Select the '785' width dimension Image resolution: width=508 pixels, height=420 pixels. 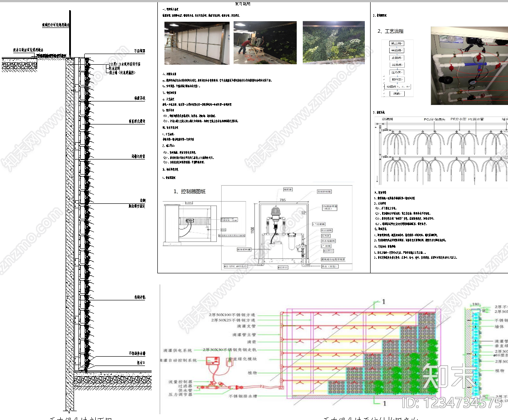click(282, 200)
